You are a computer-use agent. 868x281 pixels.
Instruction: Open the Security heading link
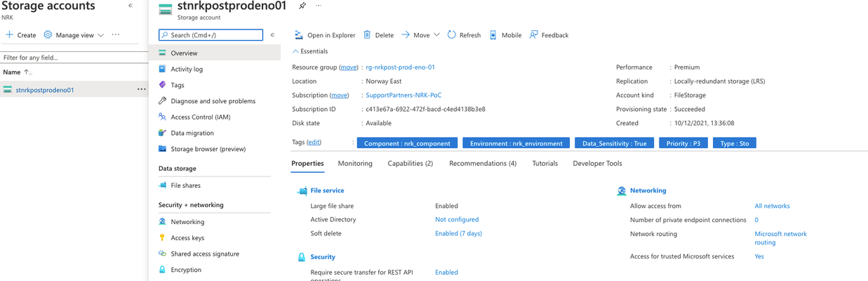(323, 257)
